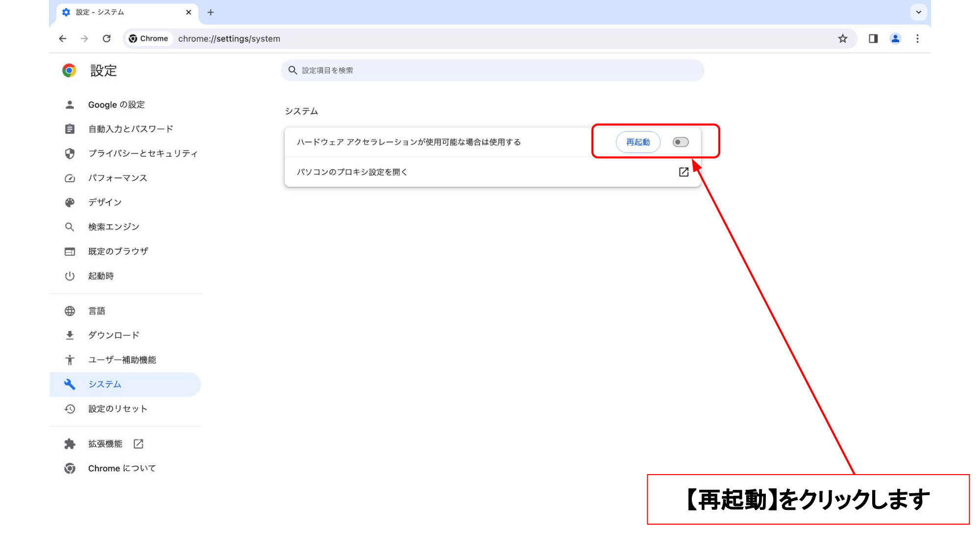Click the 再起動 relaunch button
Viewport: 980px width, 551px height.
click(637, 142)
